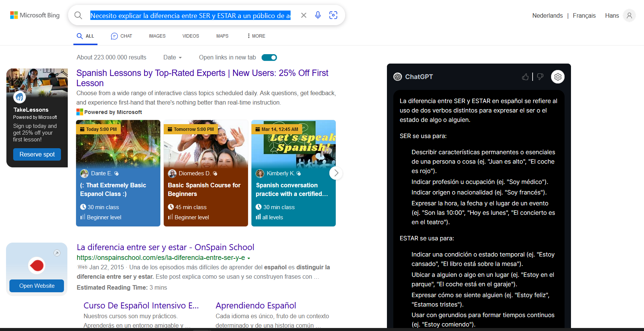The width and height of the screenshot is (644, 331).
Task: Click the magnifying glass search icon
Action: (78, 15)
